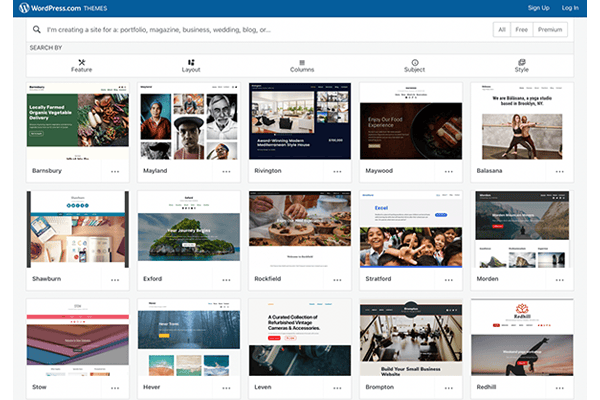This screenshot has height=400, width=600.
Task: Open more options for Redhill theme
Action: [559, 388]
